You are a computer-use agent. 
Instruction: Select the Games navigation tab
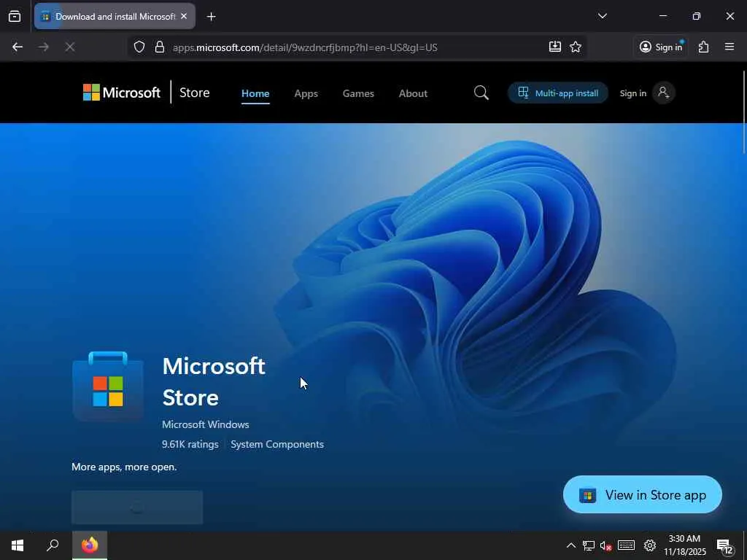pyautogui.click(x=358, y=93)
